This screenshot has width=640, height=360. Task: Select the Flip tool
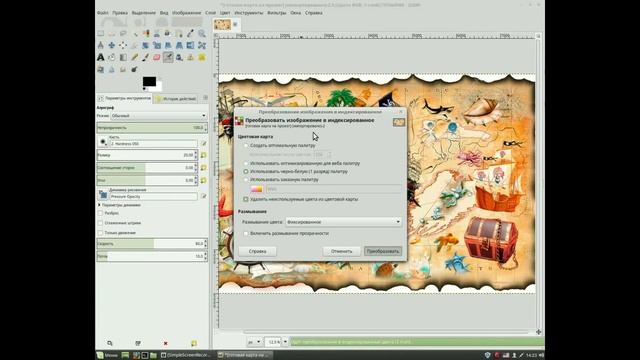(191, 45)
